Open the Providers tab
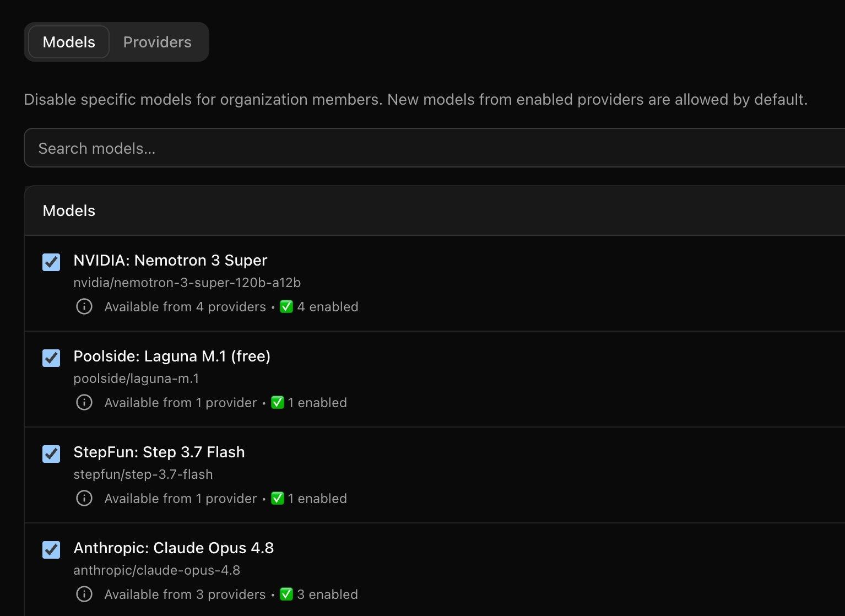Image resolution: width=845 pixels, height=616 pixels. pyautogui.click(x=158, y=42)
